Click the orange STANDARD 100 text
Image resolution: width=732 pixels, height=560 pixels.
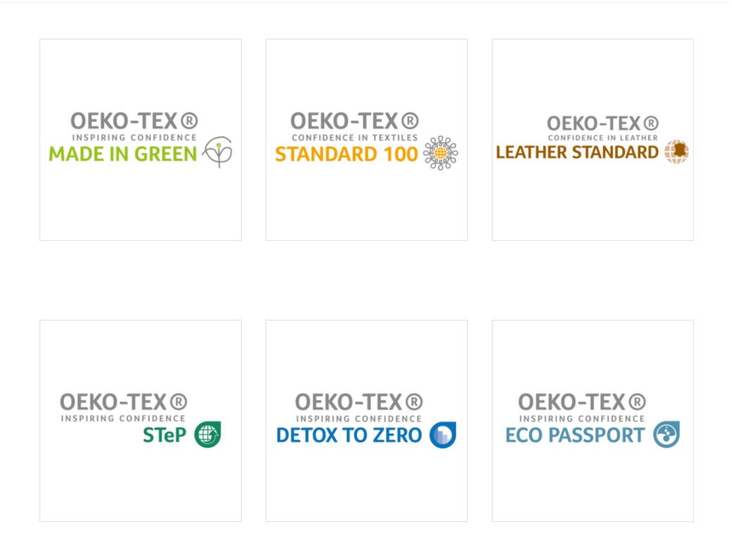pos(347,154)
